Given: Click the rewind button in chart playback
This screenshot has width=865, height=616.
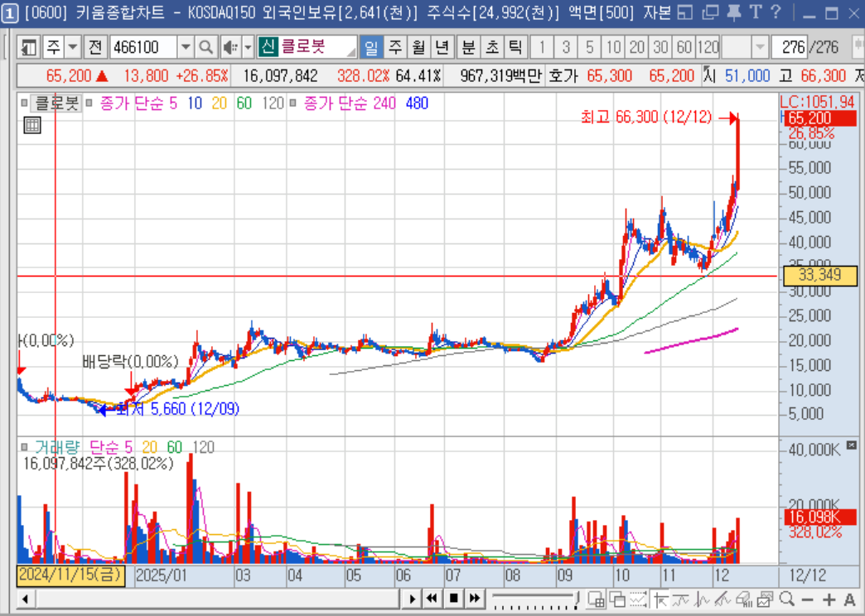Looking at the screenshot, I should click(432, 599).
